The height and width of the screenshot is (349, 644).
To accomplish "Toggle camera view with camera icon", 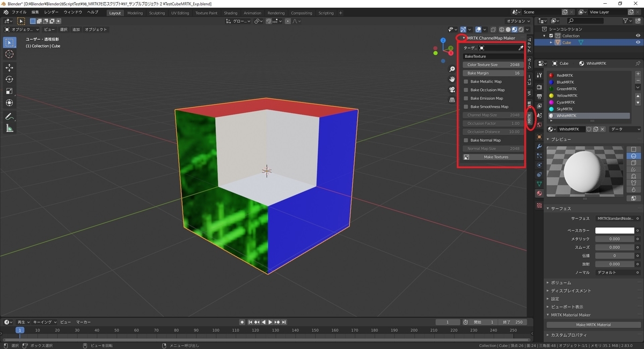I will [x=452, y=90].
